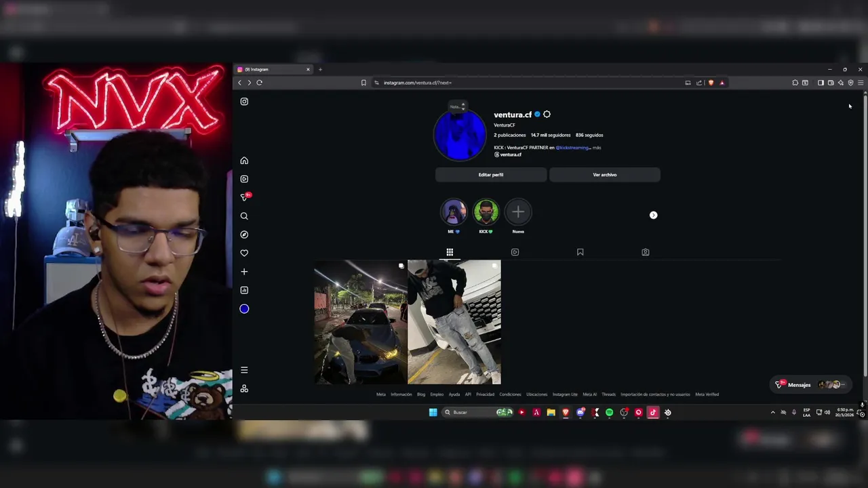
Task: Open the post with man beside white car
Action: 454,322
